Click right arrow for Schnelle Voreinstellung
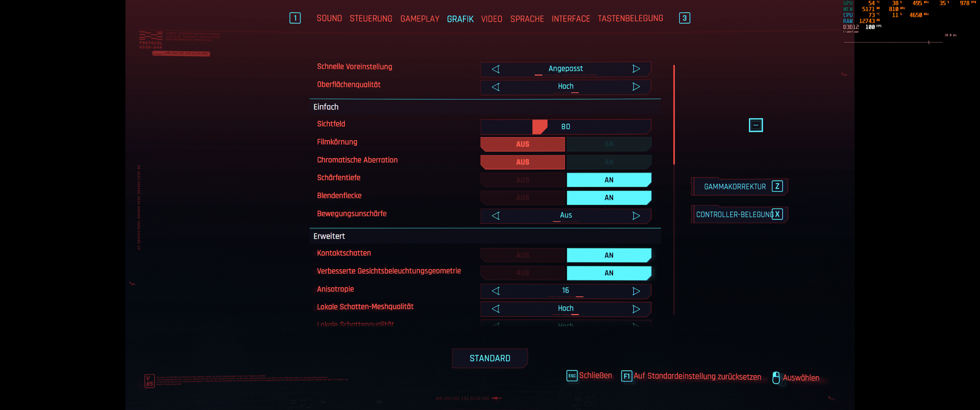The image size is (980, 410). [x=636, y=69]
